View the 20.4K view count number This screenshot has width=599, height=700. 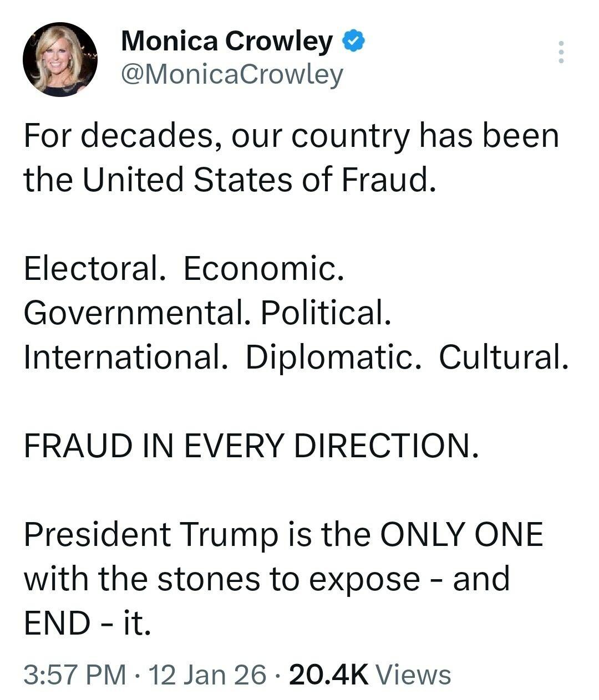[x=329, y=675]
